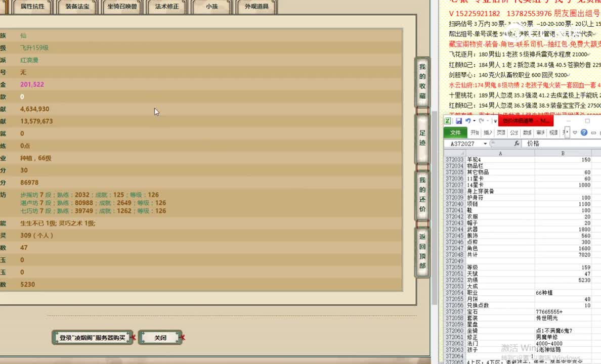Click the Excel undo arrow icon
Image resolution: width=601 pixels, height=364 pixels.
[x=467, y=121]
